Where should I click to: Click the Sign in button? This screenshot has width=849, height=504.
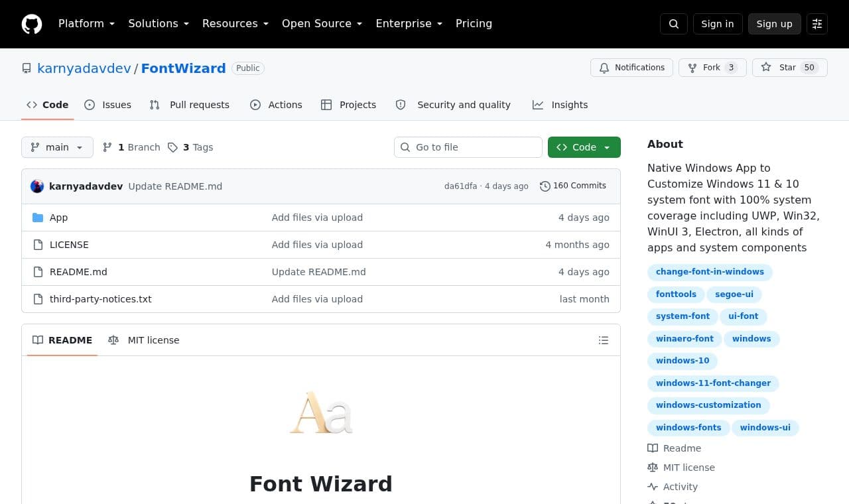[718, 24]
